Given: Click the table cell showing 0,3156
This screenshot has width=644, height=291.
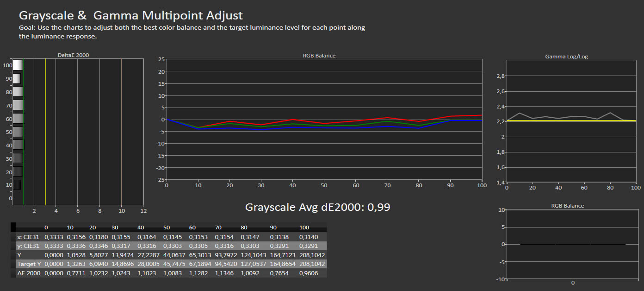Looking at the screenshot, I should coord(76,237).
